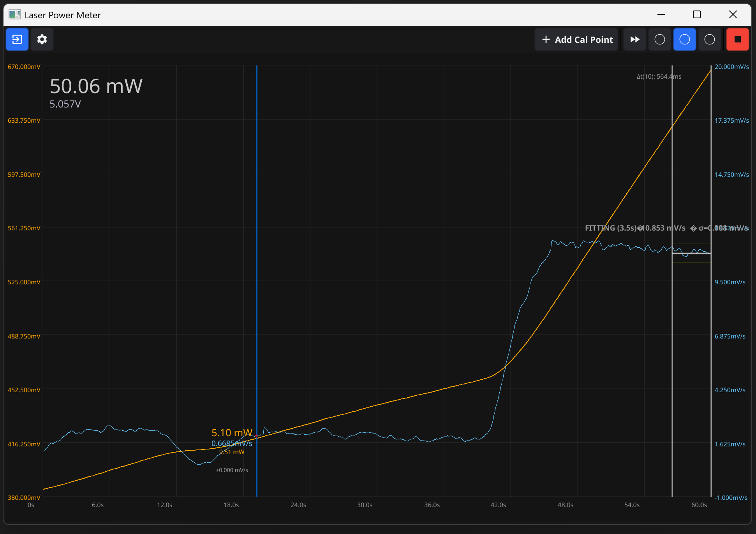Click the Δt(10): 564.4ms label
Viewport: 756px width, 534px height.
click(659, 76)
